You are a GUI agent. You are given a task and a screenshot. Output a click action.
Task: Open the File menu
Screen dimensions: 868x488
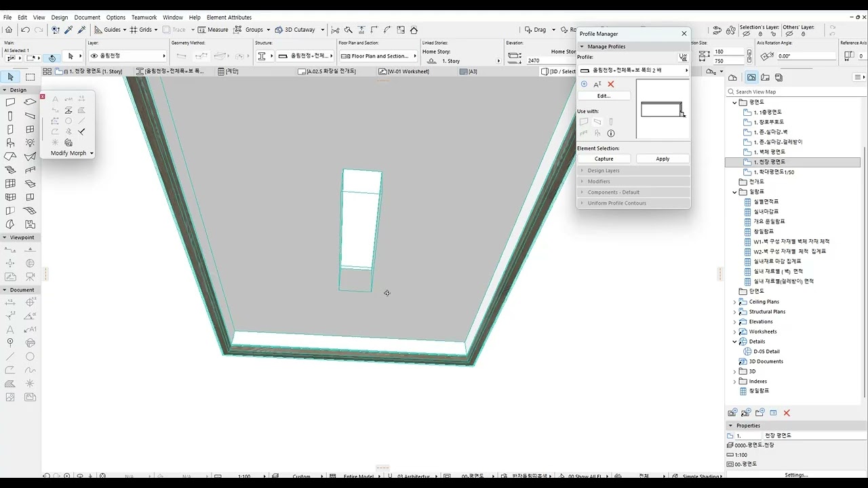click(7, 17)
